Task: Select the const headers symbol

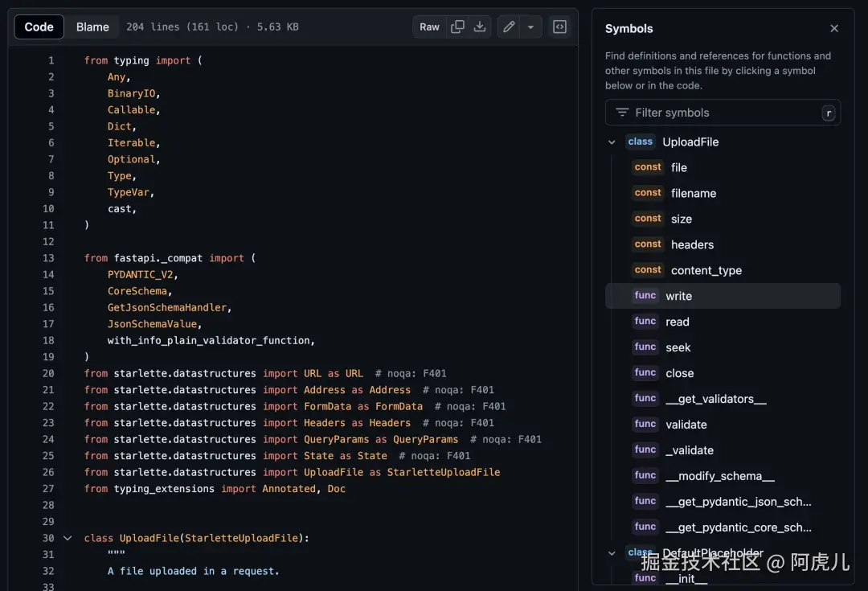Action: click(723, 244)
